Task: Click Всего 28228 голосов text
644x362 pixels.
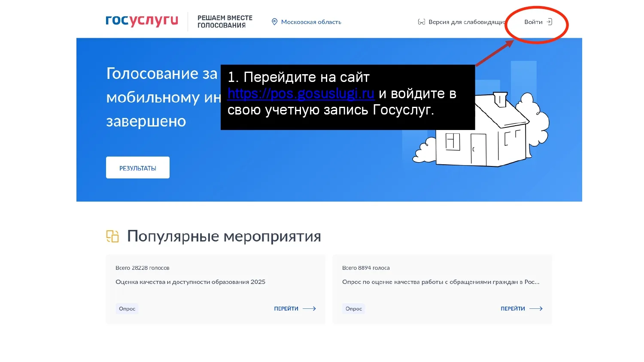Action: click(143, 268)
